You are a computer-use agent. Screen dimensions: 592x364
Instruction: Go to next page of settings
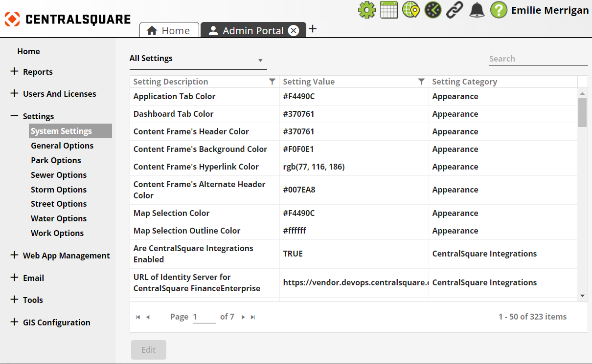click(243, 317)
